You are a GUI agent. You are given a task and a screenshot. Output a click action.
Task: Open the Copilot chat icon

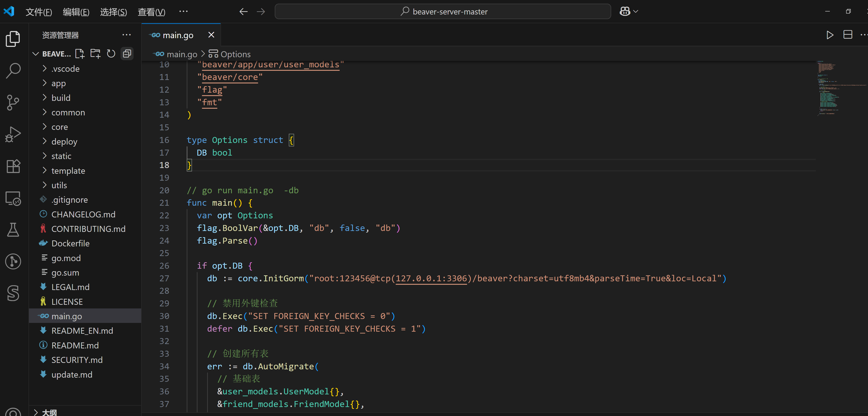(x=625, y=11)
